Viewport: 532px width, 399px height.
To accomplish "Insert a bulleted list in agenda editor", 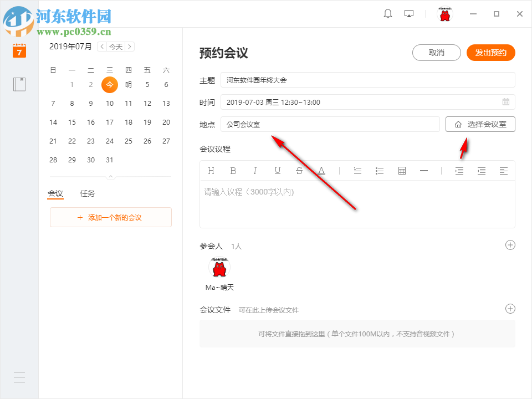I will pyautogui.click(x=380, y=171).
